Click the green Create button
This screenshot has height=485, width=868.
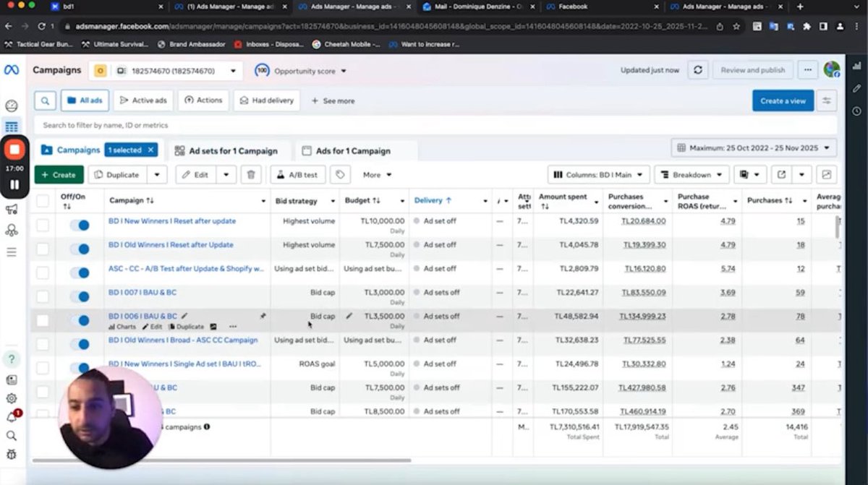59,174
